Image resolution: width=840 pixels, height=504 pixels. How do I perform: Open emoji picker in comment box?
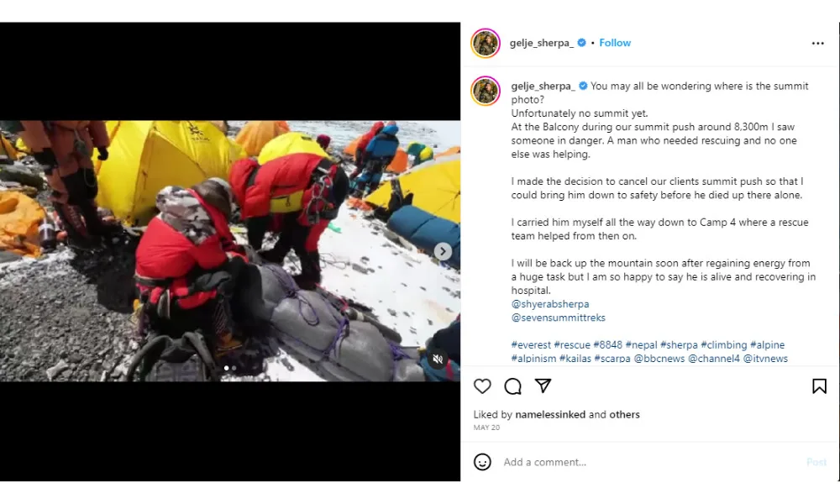[x=482, y=462]
